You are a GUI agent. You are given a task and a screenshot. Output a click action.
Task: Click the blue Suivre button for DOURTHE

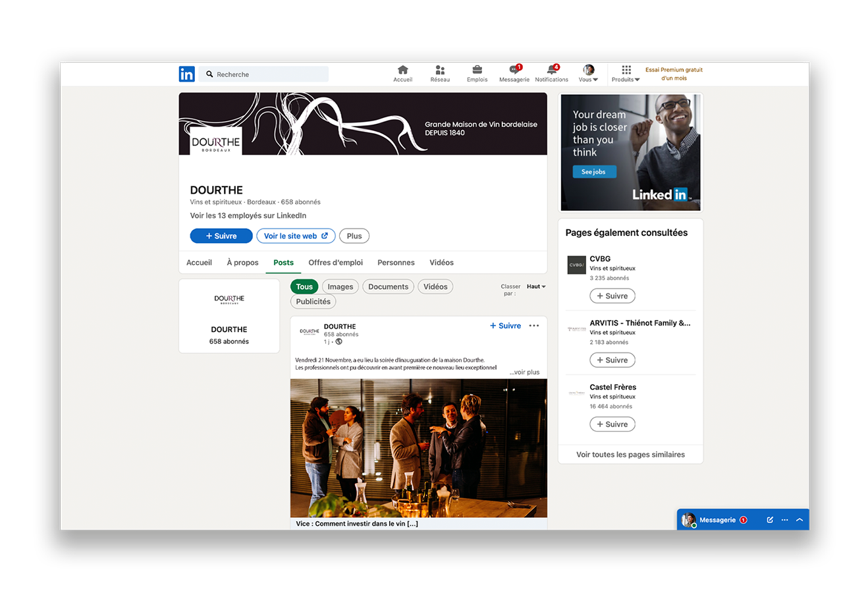coord(221,236)
